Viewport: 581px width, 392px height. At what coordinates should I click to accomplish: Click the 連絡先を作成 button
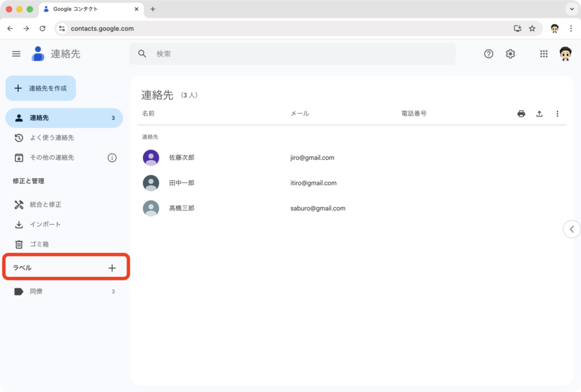click(x=41, y=88)
